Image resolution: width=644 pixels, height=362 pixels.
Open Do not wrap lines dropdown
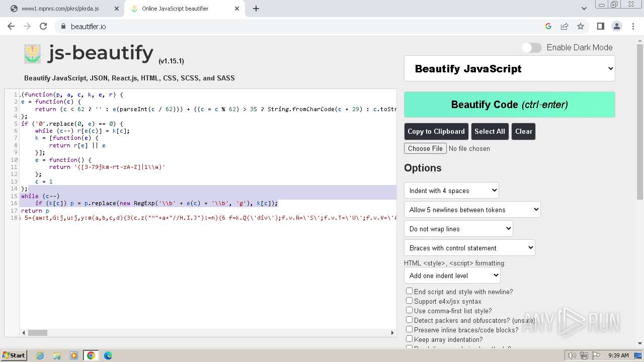click(x=458, y=229)
